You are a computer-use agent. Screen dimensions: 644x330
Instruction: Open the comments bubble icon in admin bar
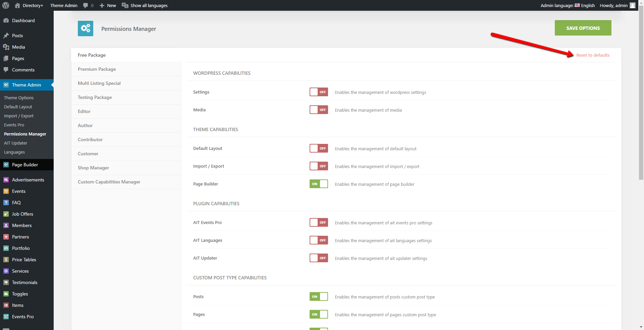click(x=86, y=5)
